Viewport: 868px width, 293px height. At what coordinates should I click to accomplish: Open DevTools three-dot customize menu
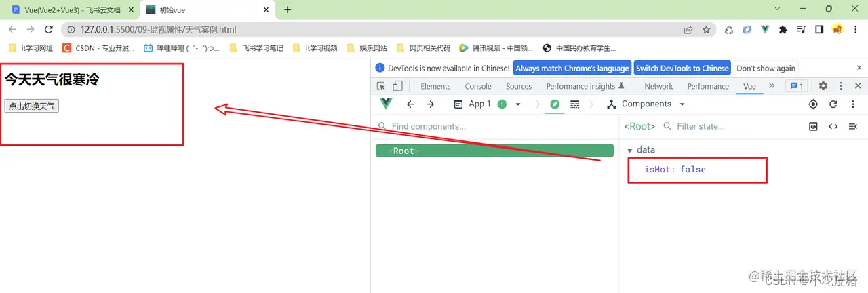[x=842, y=86]
